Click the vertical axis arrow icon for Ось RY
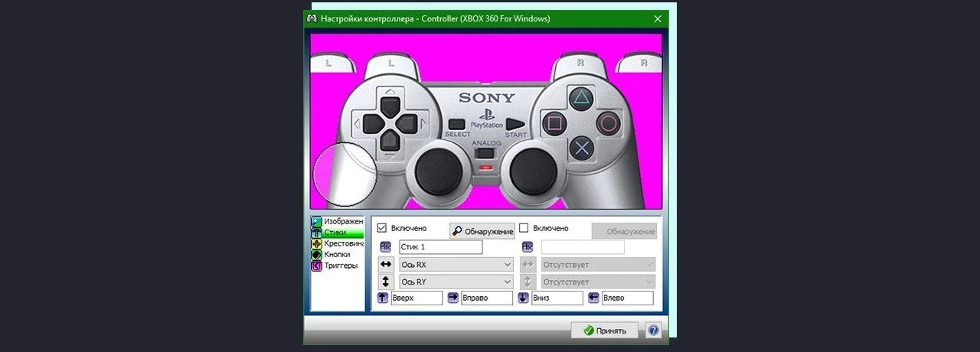Screen dimensions: 980x352 coord(385,281)
